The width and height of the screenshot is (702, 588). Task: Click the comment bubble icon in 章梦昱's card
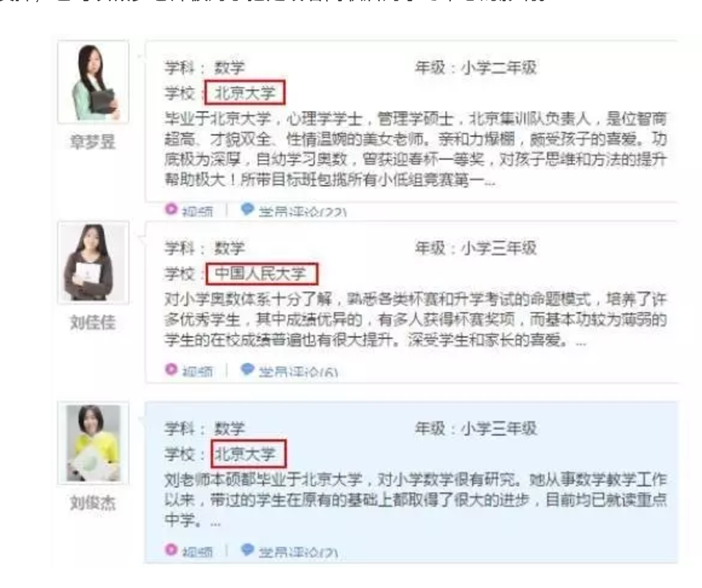247,209
